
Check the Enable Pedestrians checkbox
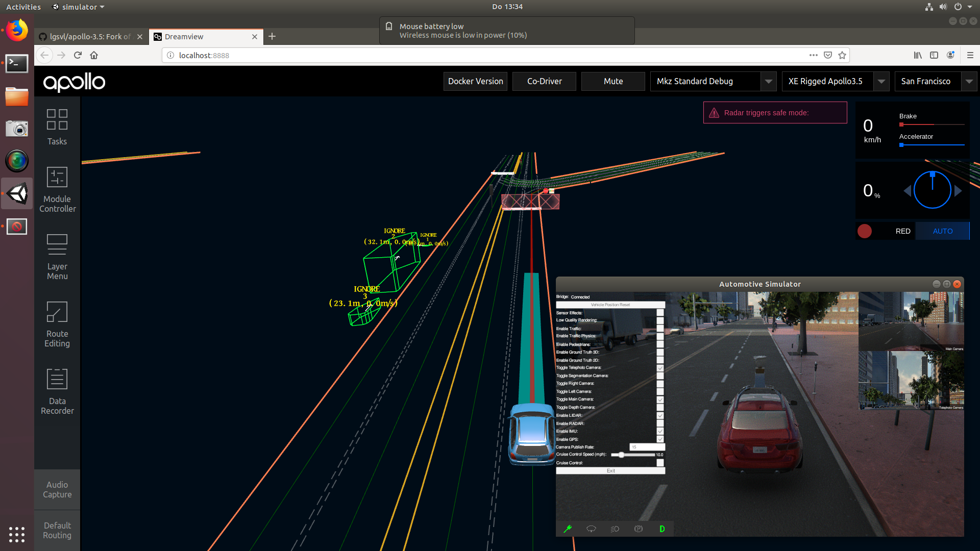pos(660,344)
